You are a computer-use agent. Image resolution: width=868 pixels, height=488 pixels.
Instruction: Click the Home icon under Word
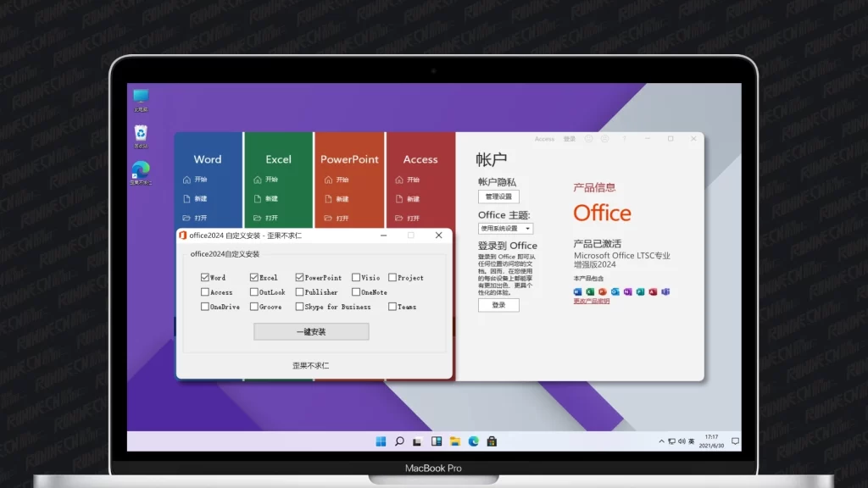[187, 180]
